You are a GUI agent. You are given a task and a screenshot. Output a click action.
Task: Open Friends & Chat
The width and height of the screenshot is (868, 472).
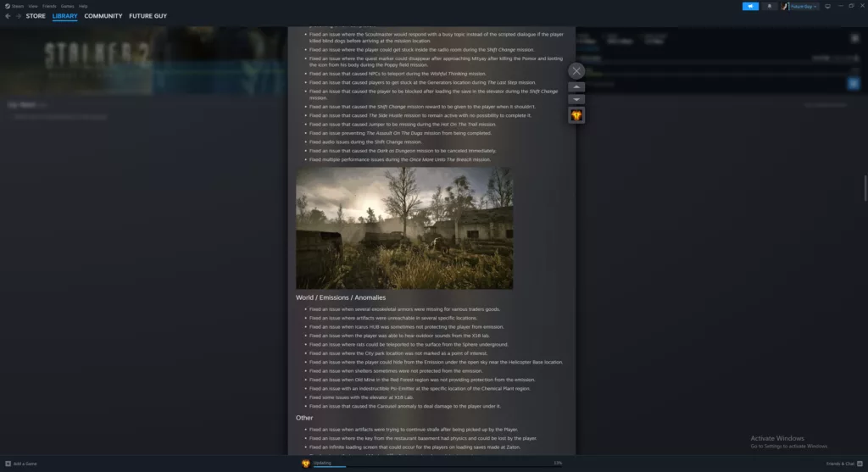(x=844, y=464)
